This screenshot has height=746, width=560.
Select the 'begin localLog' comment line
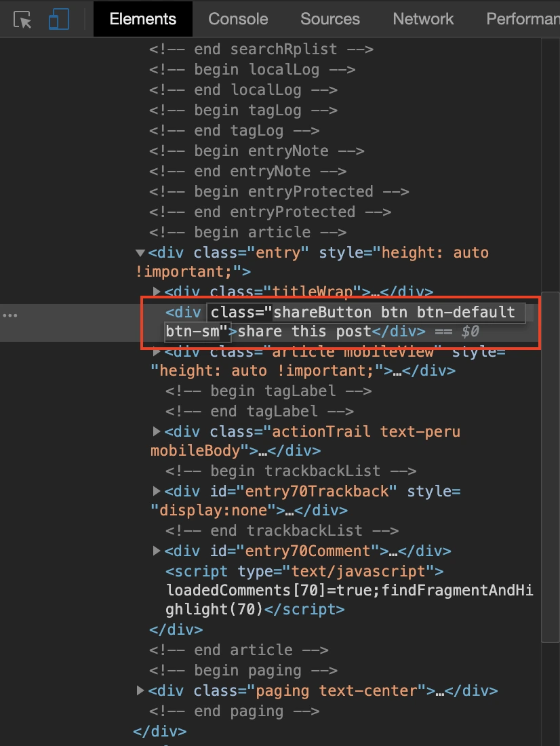(252, 69)
